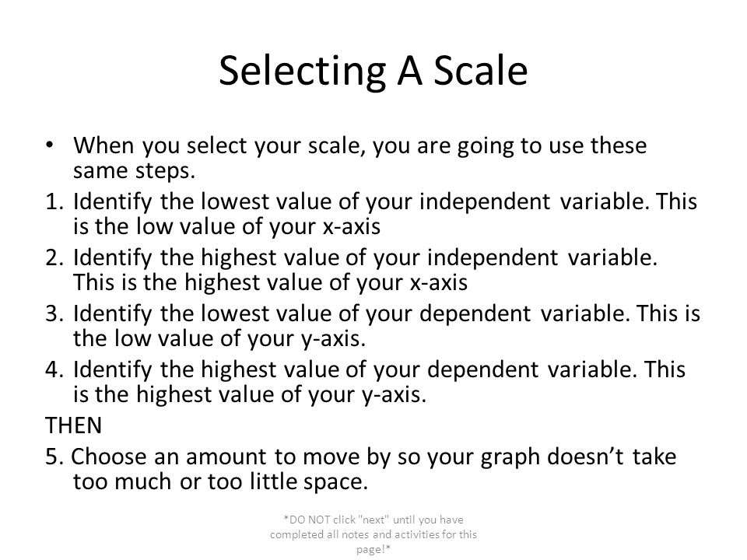Screen dimensions: 747x560
Task: Click the bullet point before 'When you select'
Action: pyautogui.click(x=50, y=145)
